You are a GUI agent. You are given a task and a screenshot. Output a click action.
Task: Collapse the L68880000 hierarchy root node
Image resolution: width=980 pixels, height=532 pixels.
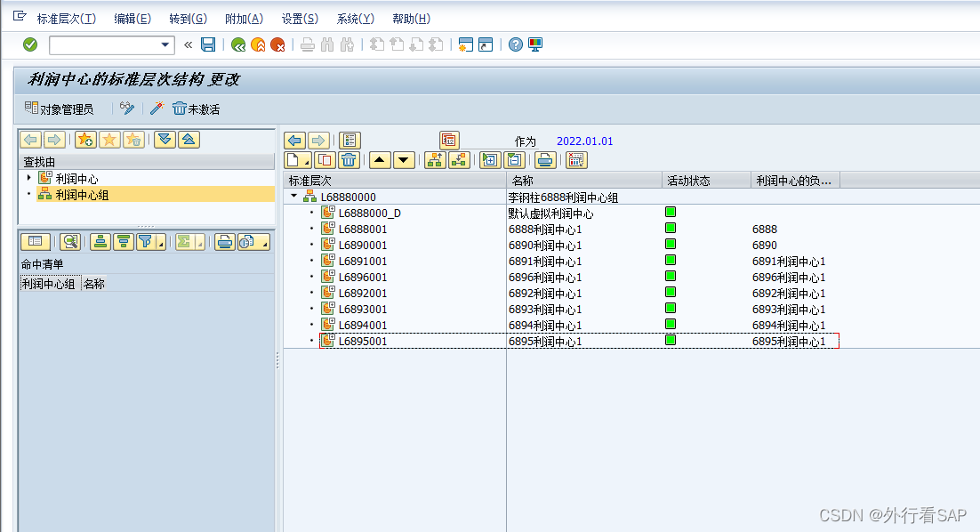pos(294,196)
